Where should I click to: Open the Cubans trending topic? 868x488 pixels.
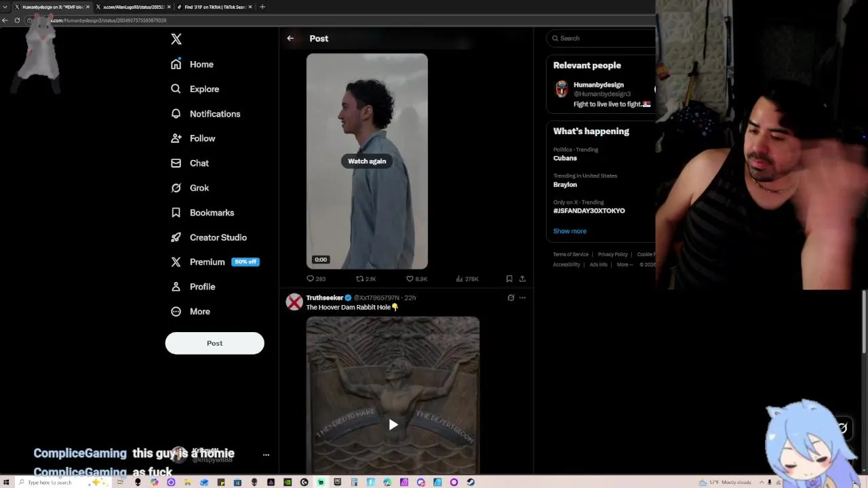pos(565,158)
